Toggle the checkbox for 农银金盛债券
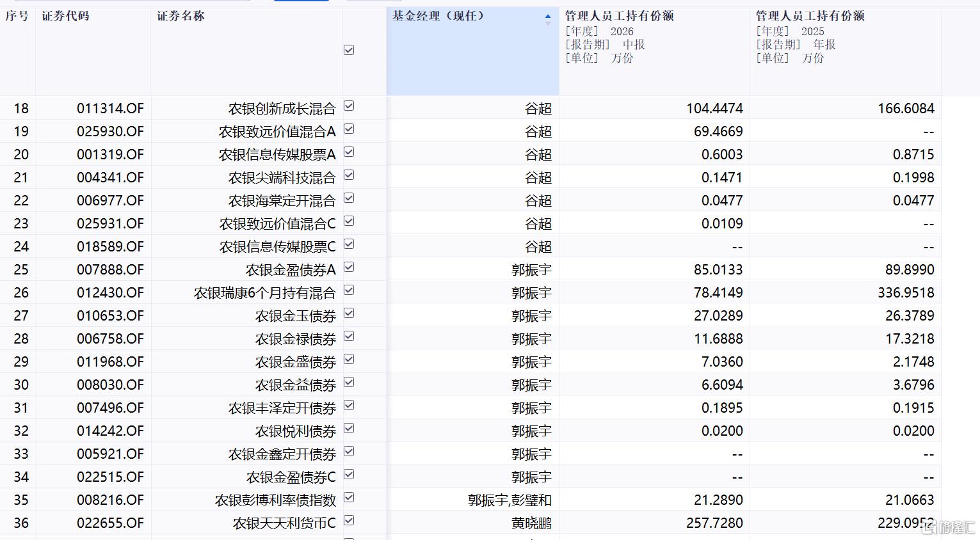The height and width of the screenshot is (540, 980). (x=349, y=360)
